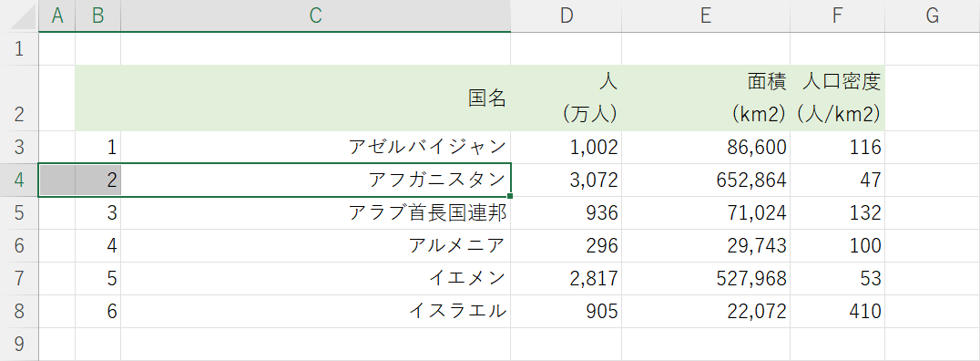Click the 国名 header cell
980x361 pixels.
[x=316, y=98]
